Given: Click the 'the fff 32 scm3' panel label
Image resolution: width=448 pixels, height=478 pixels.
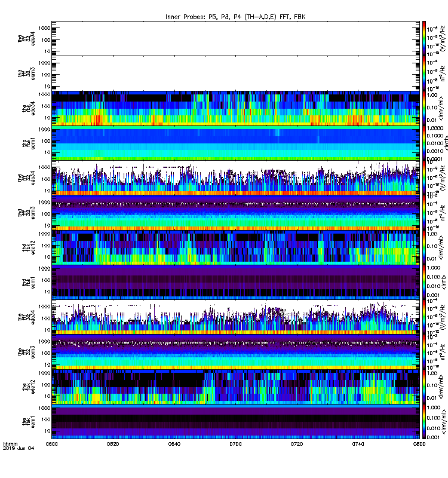Looking at the screenshot, I should pos(26,352).
